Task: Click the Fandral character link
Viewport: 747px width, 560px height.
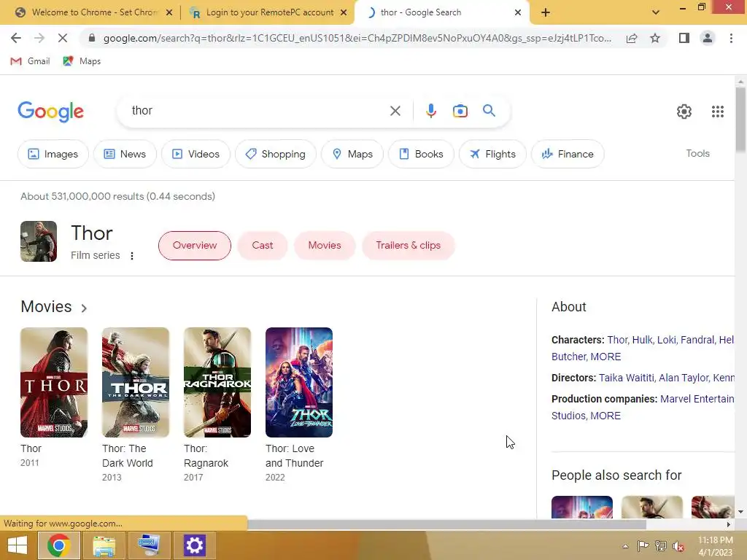Action: tap(698, 340)
